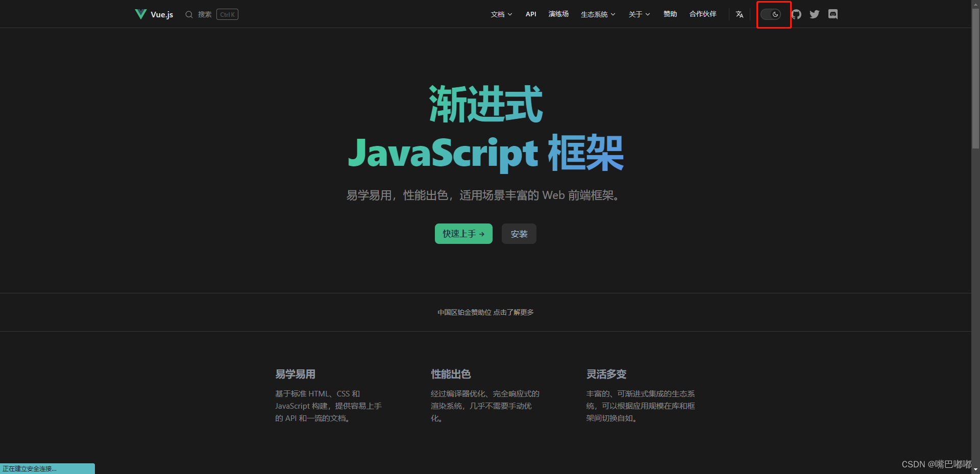Expand the 生态系统 dropdown menu
980x474 pixels.
(x=597, y=14)
